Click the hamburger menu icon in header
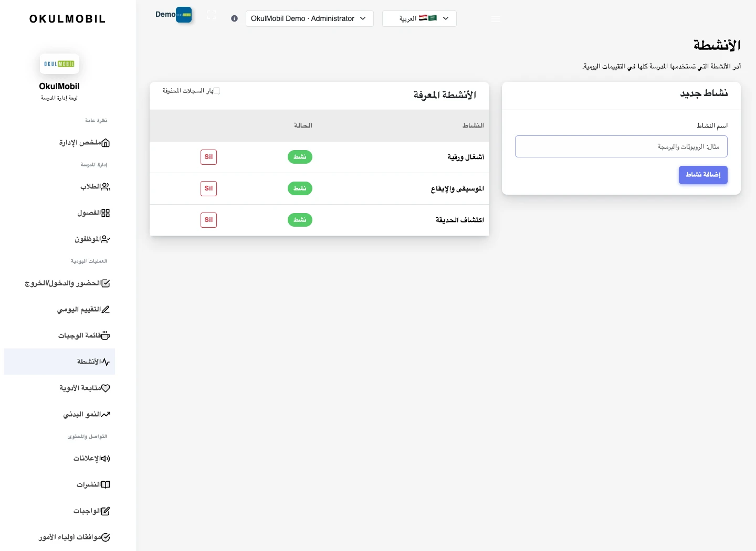Viewport: 756px width, 551px height. (x=496, y=19)
